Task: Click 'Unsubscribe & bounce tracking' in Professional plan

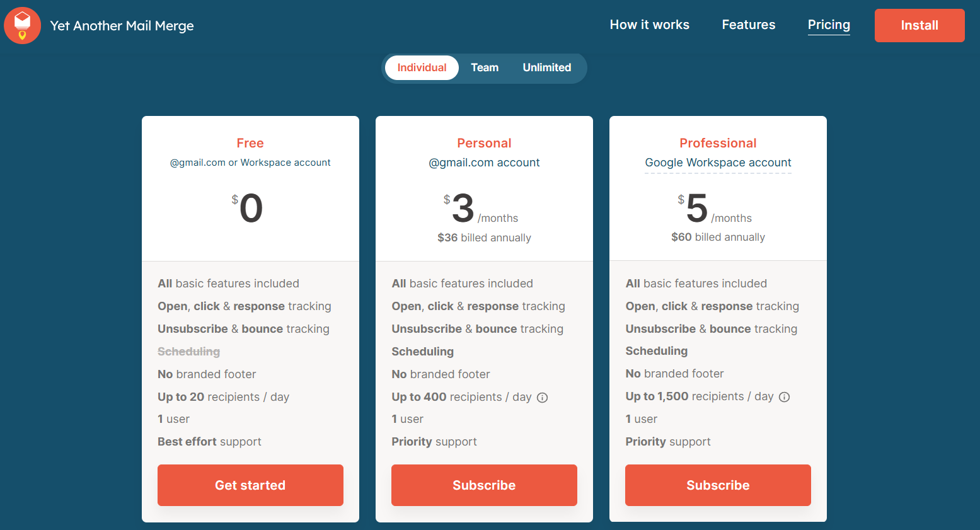Action: click(711, 329)
